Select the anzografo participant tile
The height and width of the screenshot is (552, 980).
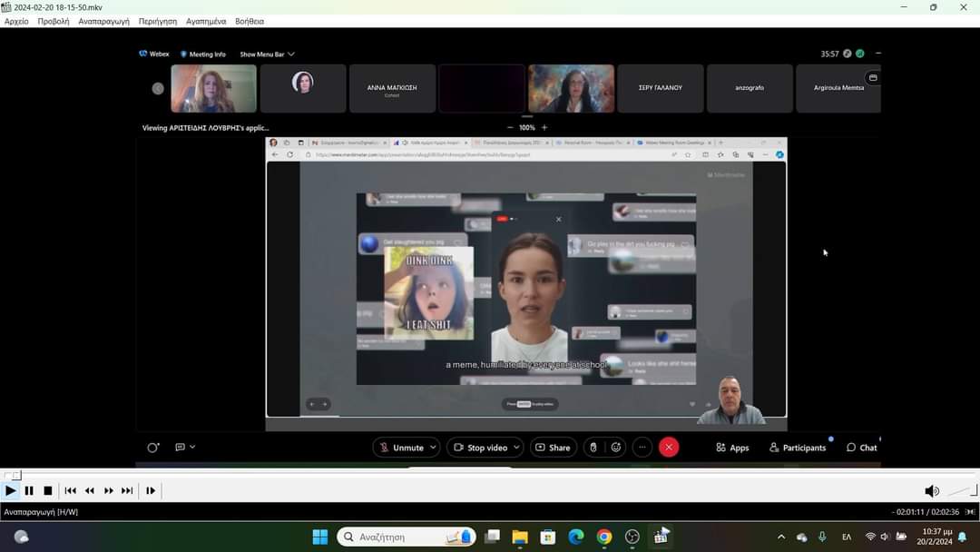(750, 88)
